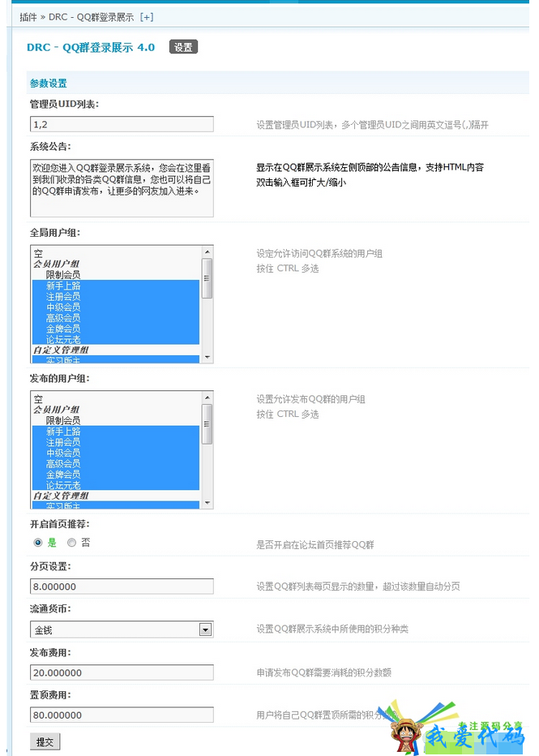Select 中级会员 in 全局用户组 list
The width and height of the screenshot is (539, 756).
pyautogui.click(x=116, y=307)
